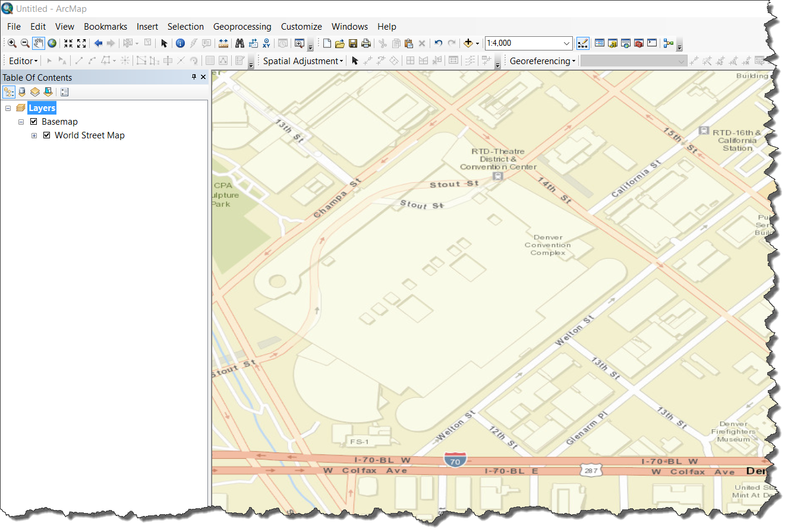Open the Measure tool
This screenshot has height=532, width=791.
click(223, 43)
